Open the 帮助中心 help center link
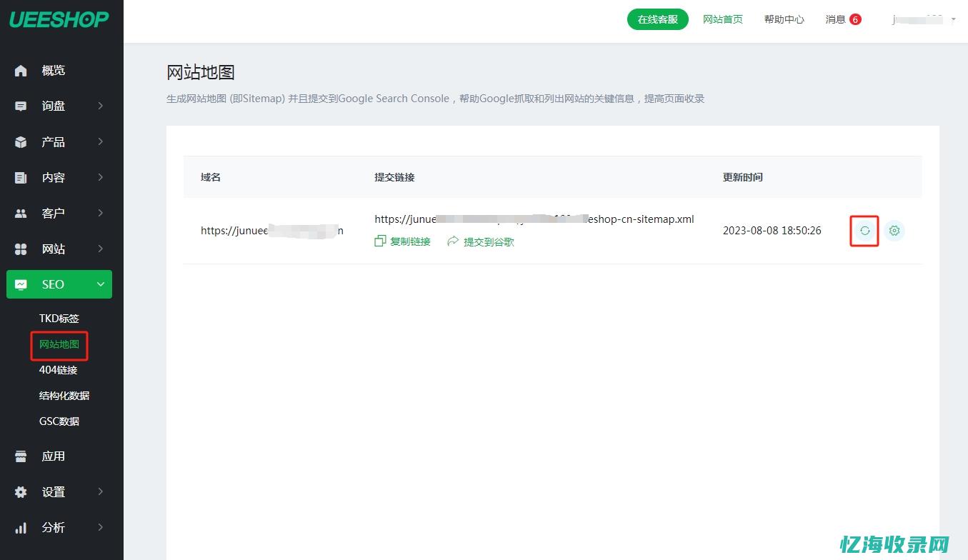Viewport: 968px width, 560px height. pos(784,19)
